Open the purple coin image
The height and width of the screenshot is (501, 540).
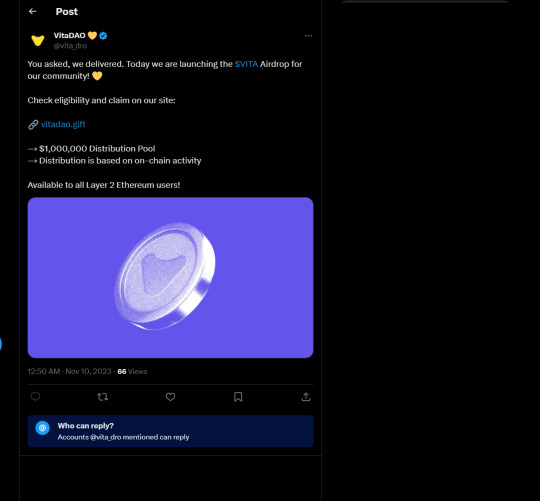coord(170,278)
